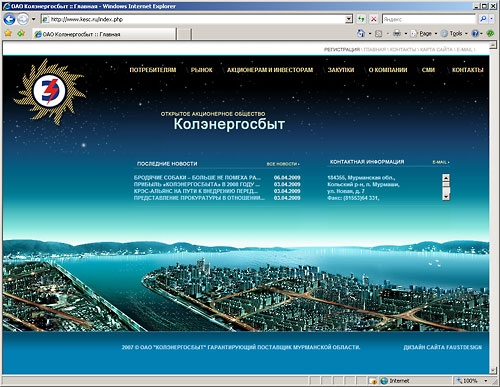Click the RSS Feeds toolbar icon
This screenshot has width=500, height=387.
coord(379,34)
